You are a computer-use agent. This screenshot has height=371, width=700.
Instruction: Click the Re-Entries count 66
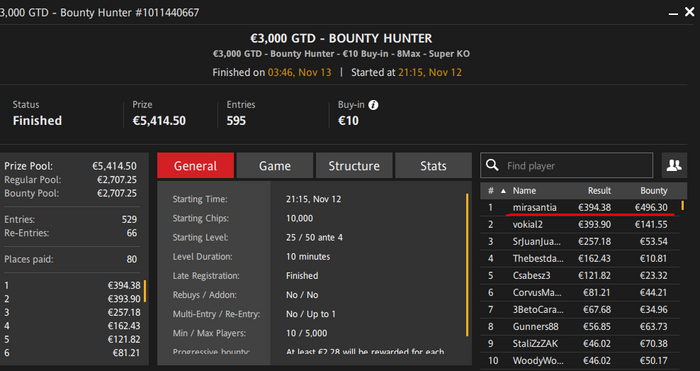(x=132, y=233)
